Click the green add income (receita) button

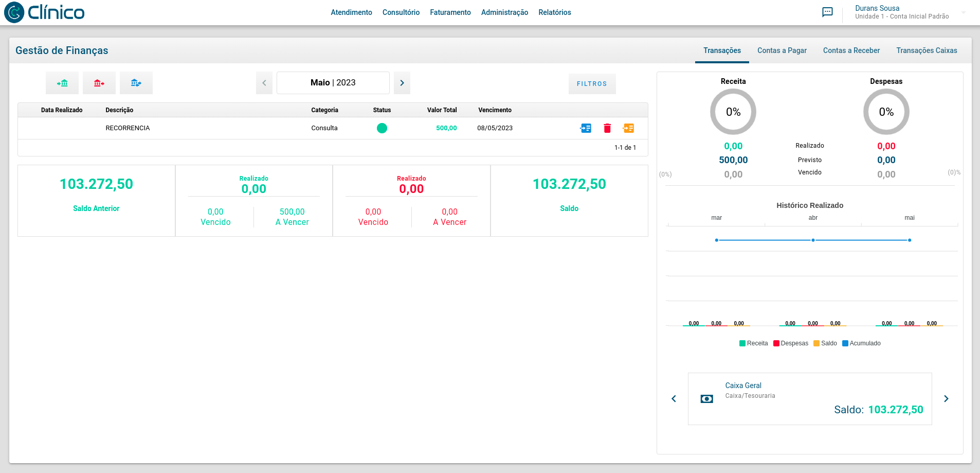62,83
